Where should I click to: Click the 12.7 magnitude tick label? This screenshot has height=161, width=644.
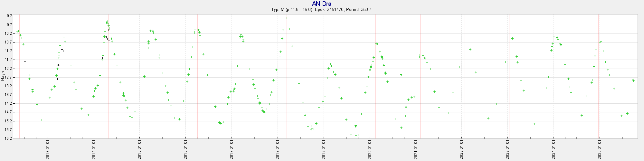point(9,77)
